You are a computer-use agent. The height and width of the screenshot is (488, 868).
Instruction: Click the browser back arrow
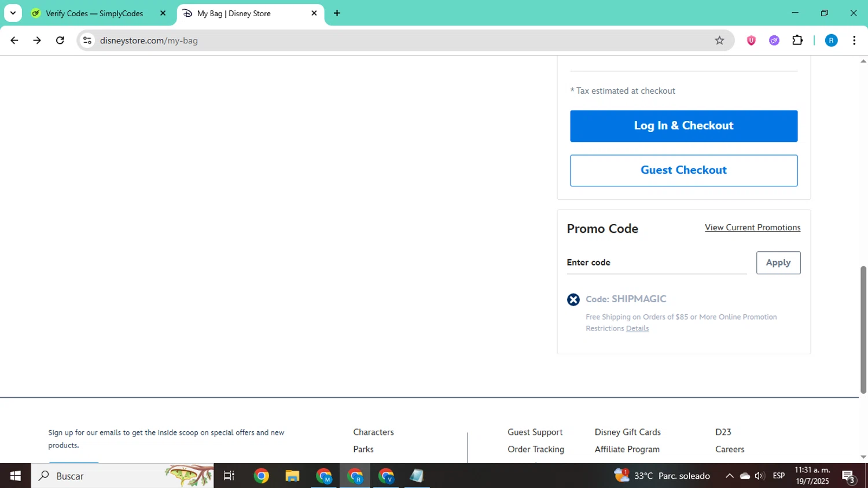pyautogui.click(x=14, y=41)
